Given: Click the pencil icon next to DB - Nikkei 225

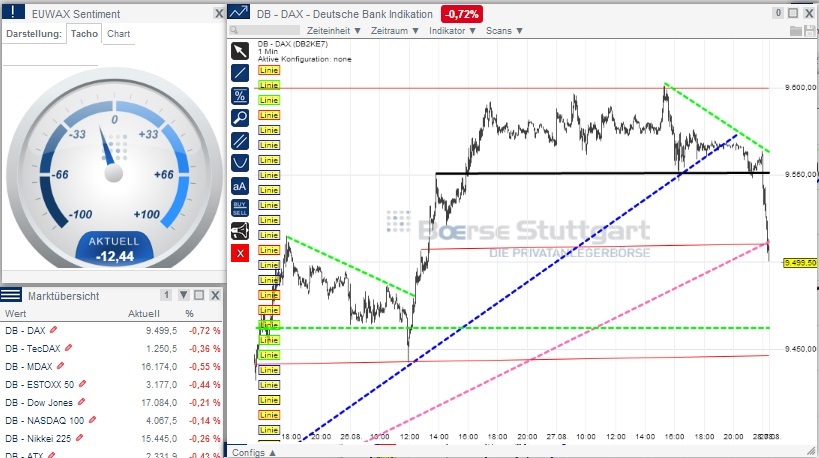Looking at the screenshot, I should coord(79,438).
